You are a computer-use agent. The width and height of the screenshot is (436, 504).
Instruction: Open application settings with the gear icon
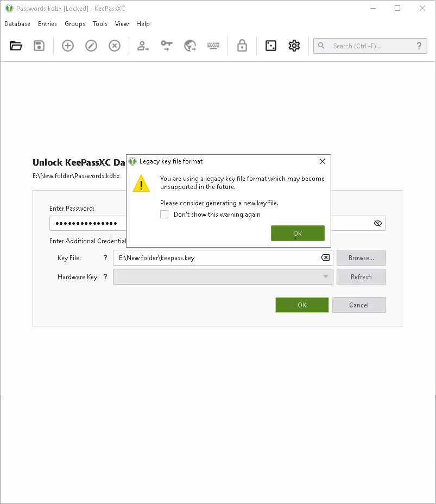click(x=294, y=46)
